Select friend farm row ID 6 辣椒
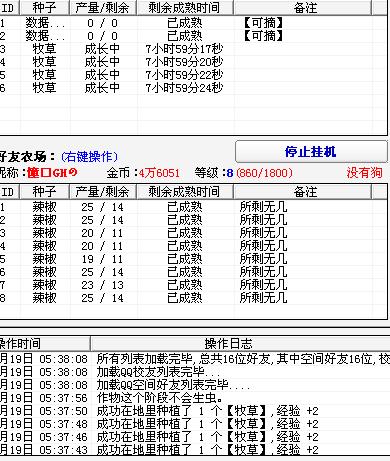The image size is (390, 461). (193, 272)
